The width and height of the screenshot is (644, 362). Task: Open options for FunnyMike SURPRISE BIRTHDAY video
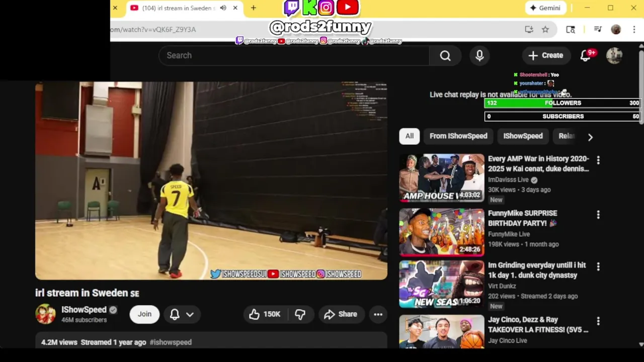(x=598, y=215)
